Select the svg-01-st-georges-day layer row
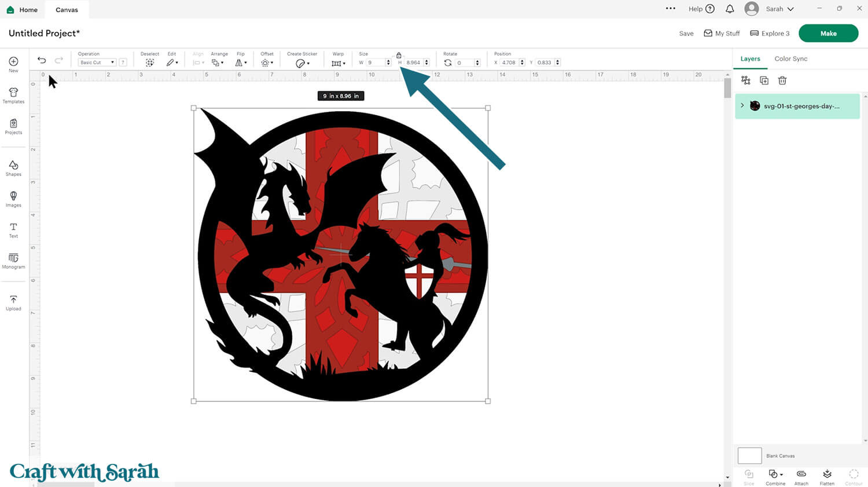This screenshot has height=487, width=868. [x=797, y=106]
